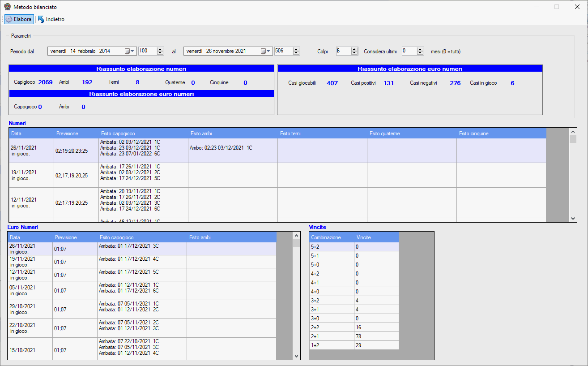Click the Colpi value field

343,51
